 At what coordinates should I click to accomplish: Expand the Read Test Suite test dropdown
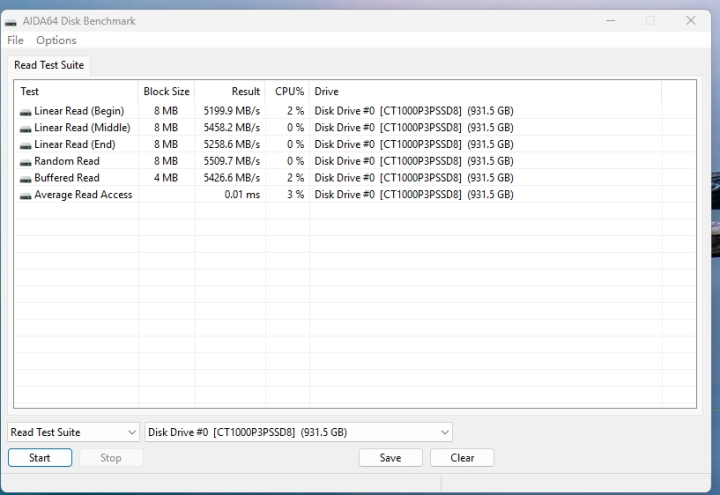(x=73, y=432)
